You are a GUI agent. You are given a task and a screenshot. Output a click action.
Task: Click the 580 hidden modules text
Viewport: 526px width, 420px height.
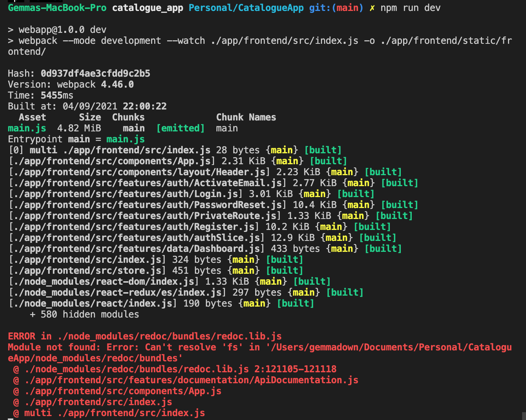[84, 314]
